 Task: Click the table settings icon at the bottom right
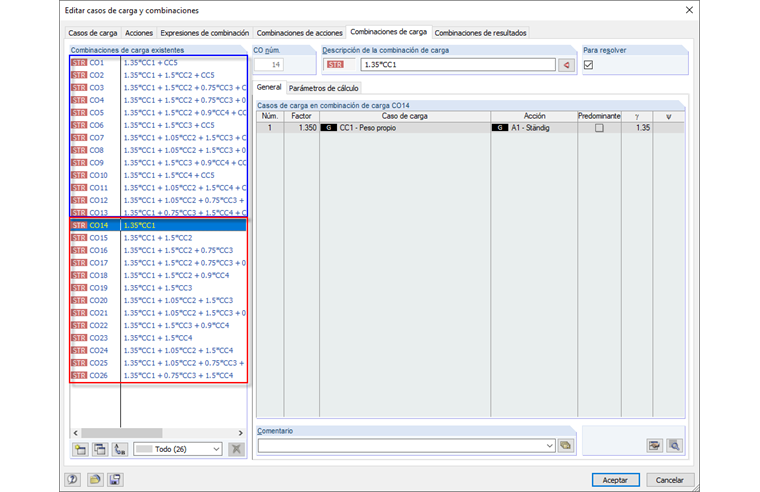pos(655,445)
